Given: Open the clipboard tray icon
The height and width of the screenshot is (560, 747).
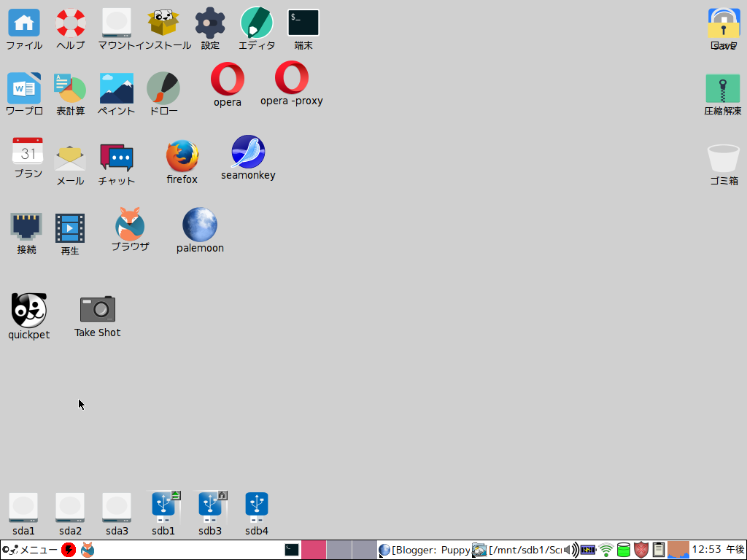Looking at the screenshot, I should point(659,550).
